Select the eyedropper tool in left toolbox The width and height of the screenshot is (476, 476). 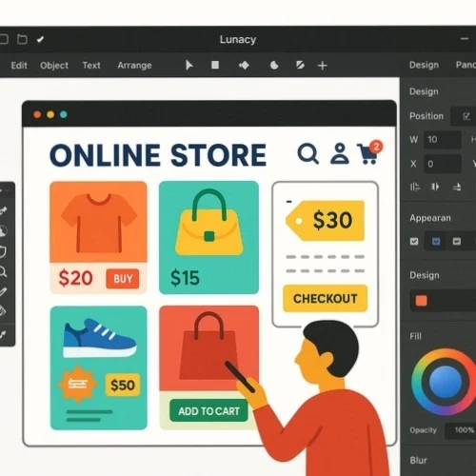tap(3, 210)
